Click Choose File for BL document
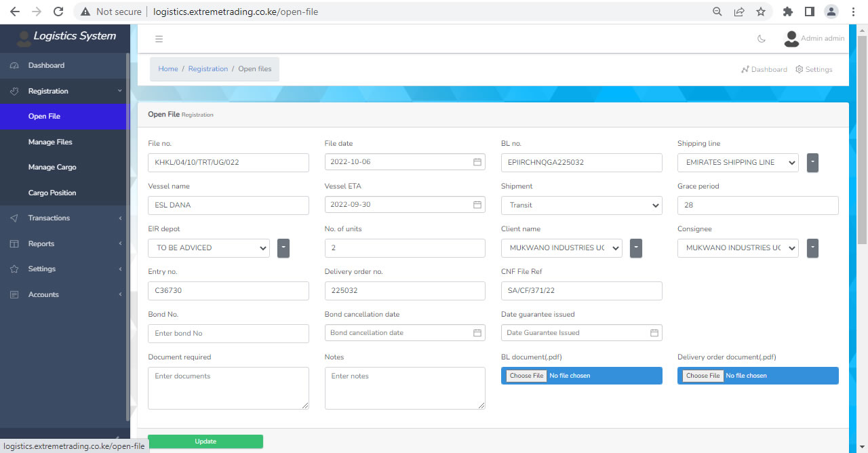Viewport: 868px width, 453px height. pos(526,376)
